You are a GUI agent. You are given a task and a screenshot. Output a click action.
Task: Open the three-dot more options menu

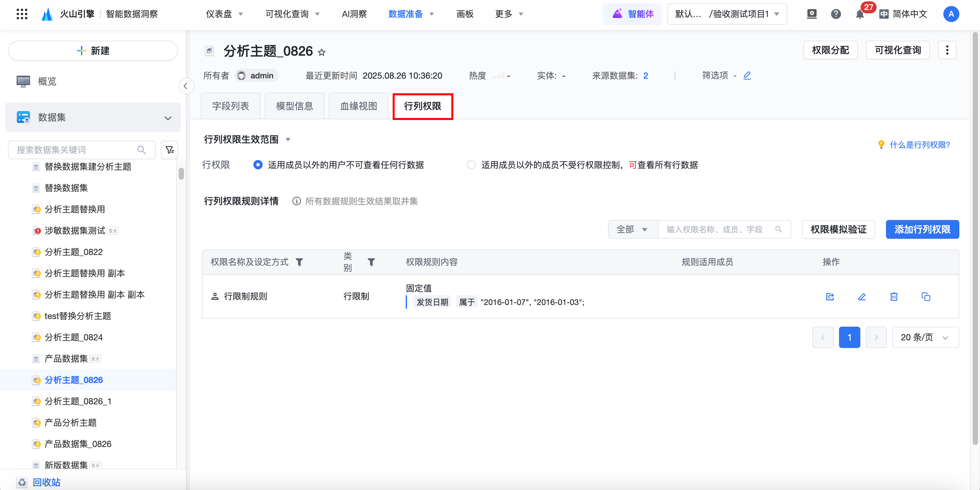(x=947, y=50)
